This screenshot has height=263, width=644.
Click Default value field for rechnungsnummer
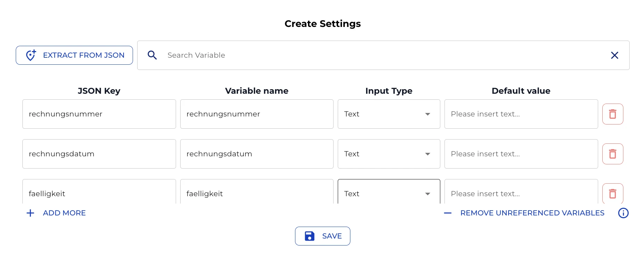(x=521, y=114)
